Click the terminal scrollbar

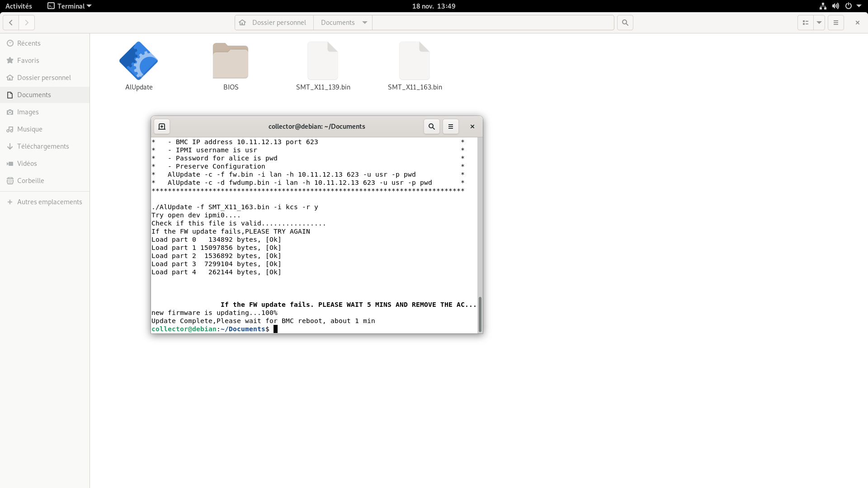[480, 314]
